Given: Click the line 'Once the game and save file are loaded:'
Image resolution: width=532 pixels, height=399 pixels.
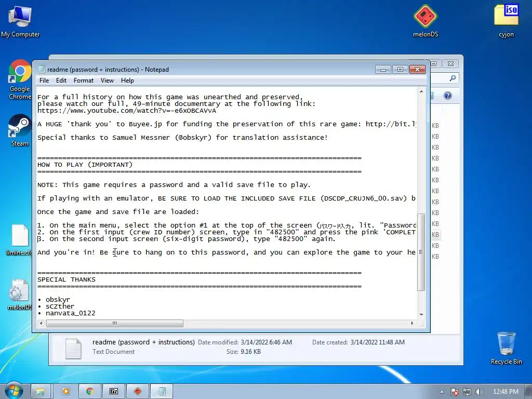Looking at the screenshot, I should (118, 212).
